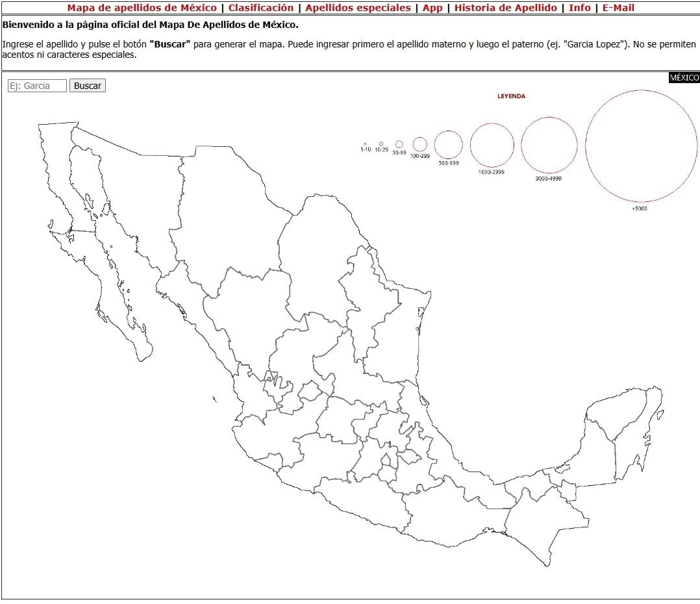Open the App link
700x604 pixels.
point(432,8)
